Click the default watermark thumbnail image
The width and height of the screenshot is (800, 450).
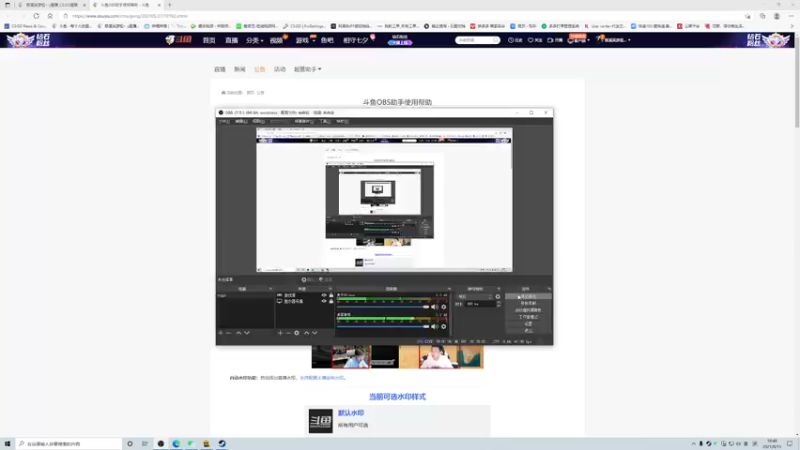[x=320, y=421]
